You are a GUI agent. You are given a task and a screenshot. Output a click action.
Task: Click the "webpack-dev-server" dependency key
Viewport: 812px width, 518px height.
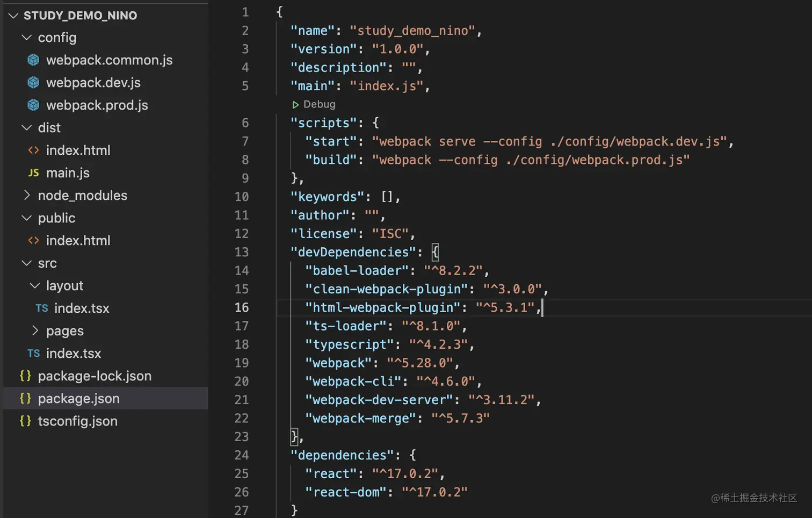379,400
